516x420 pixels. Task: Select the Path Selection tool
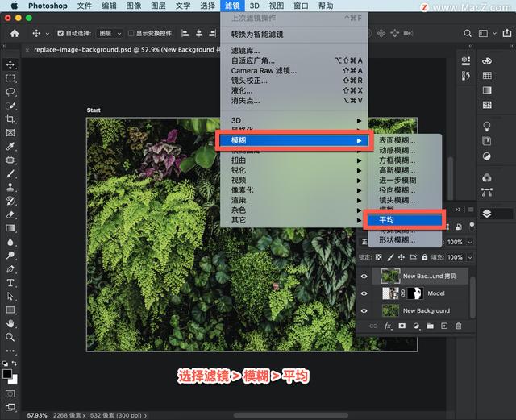coord(10,296)
